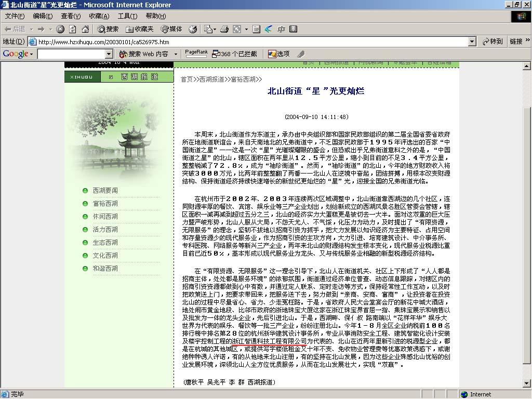Open the 查看(V) menu
This screenshot has height=399, width=532.
coord(71,16)
